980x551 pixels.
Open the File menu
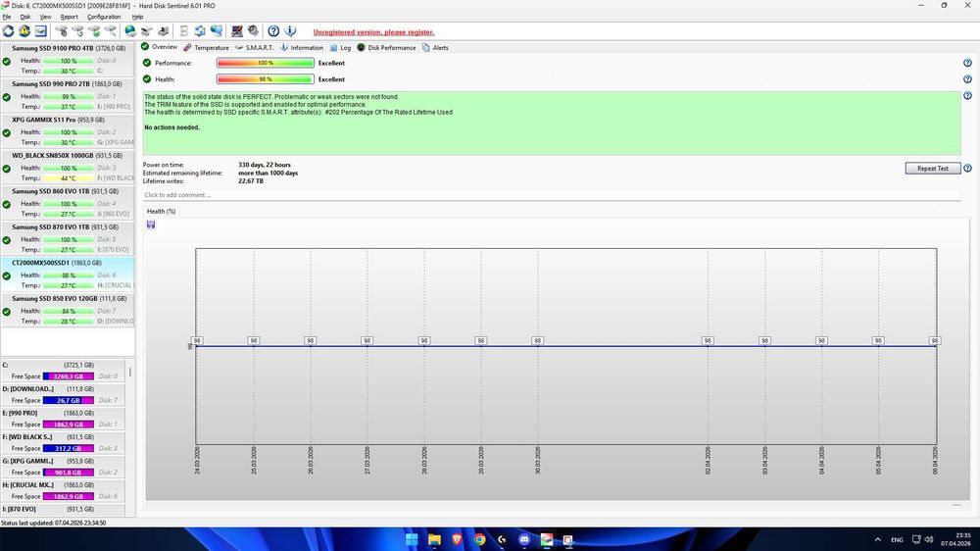pyautogui.click(x=7, y=17)
